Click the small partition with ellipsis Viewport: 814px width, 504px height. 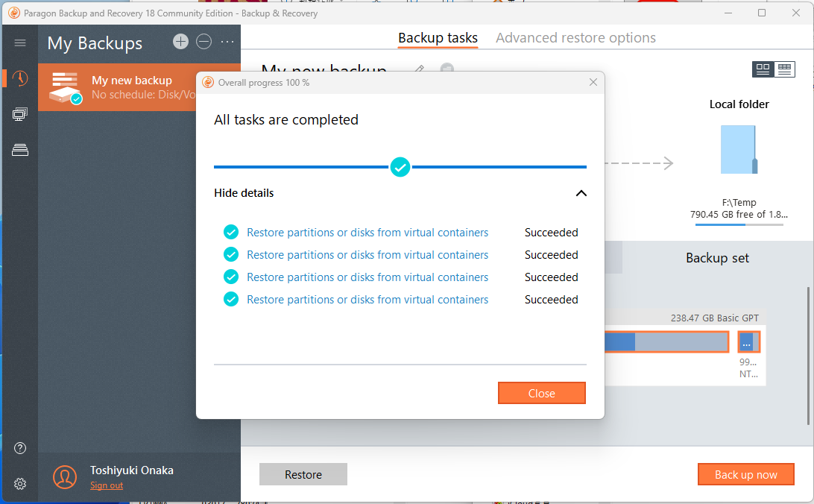(x=748, y=342)
